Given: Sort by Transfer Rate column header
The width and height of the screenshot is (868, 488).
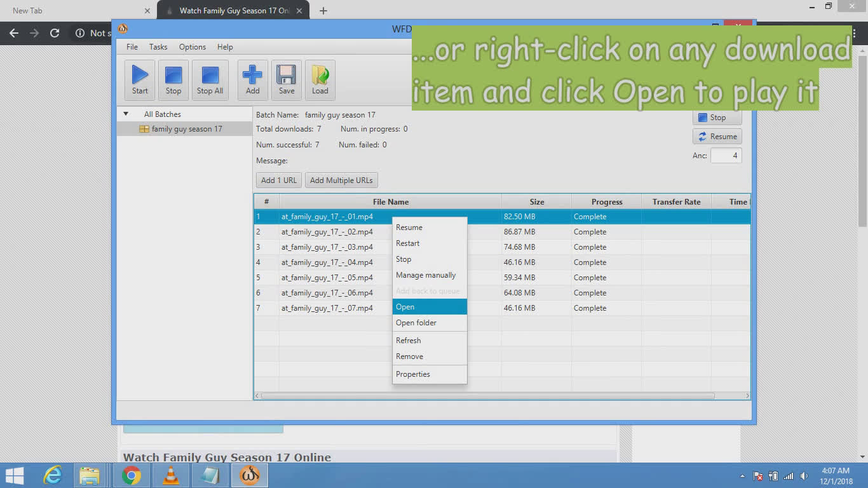Looking at the screenshot, I should pos(676,202).
